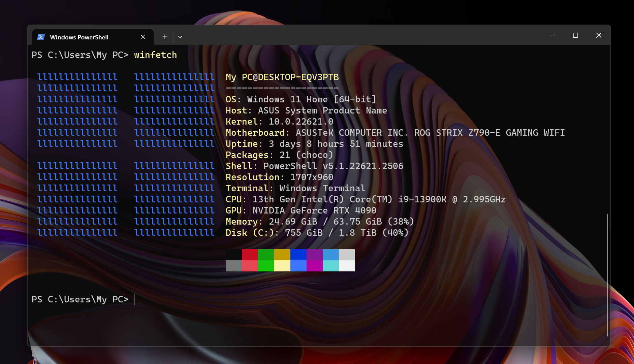
Task: Click the dark yellow color swatch
Action: 282,255
